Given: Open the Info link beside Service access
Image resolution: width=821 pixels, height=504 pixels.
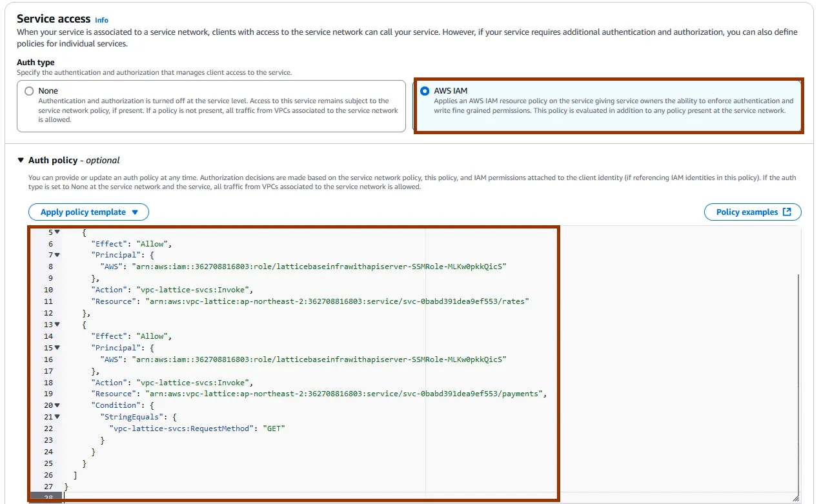Looking at the screenshot, I should click(x=102, y=20).
